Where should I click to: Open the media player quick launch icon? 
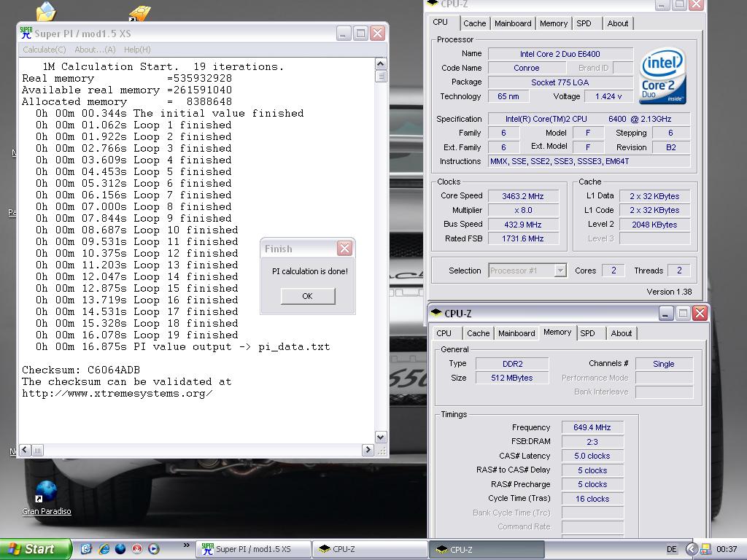[153, 548]
